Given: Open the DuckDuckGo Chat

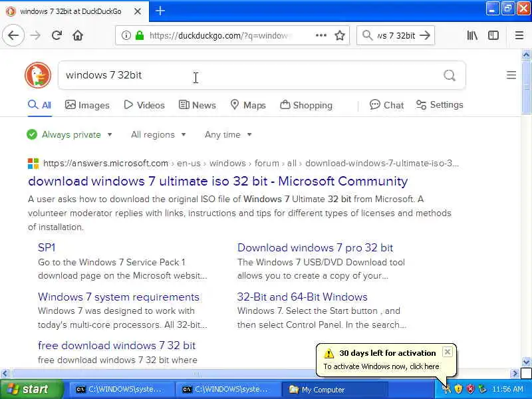Looking at the screenshot, I should 386,105.
